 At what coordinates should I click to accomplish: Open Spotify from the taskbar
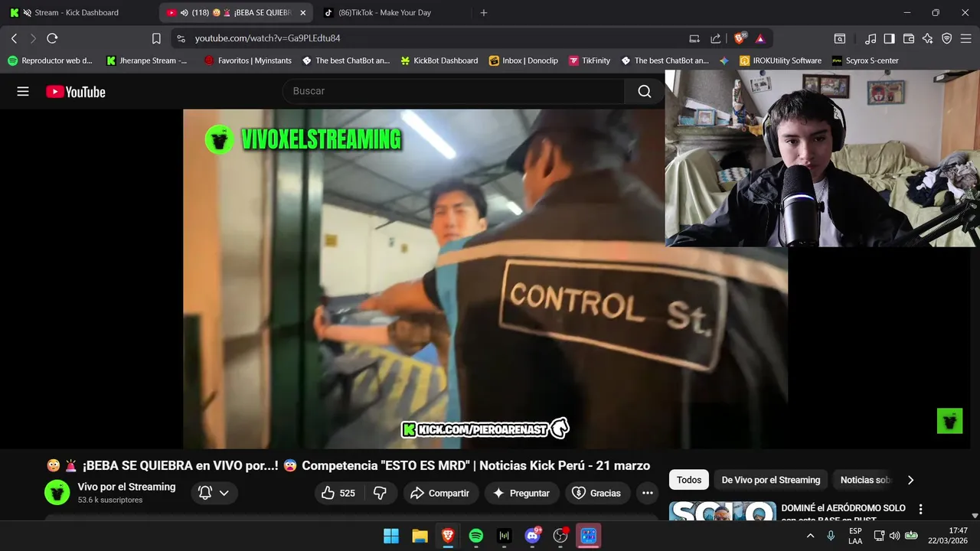coord(475,536)
